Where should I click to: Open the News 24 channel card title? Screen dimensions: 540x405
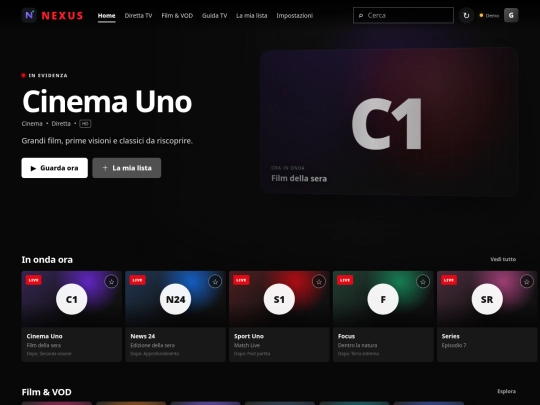[143, 336]
